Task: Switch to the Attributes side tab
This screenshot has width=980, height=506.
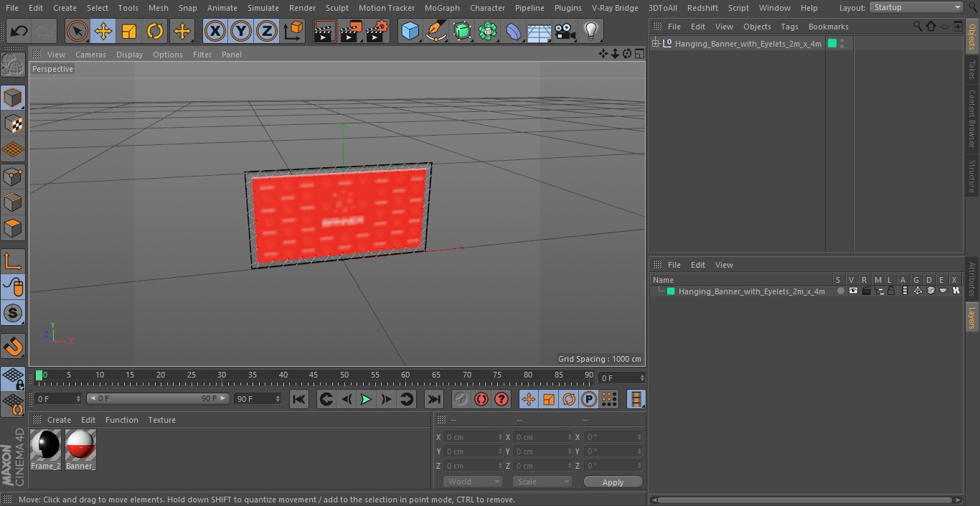Action: [x=972, y=279]
